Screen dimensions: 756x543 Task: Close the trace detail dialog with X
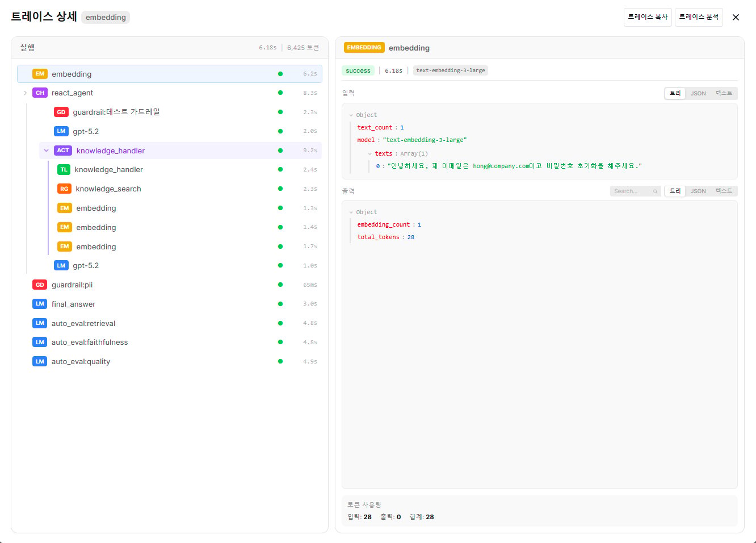point(736,17)
